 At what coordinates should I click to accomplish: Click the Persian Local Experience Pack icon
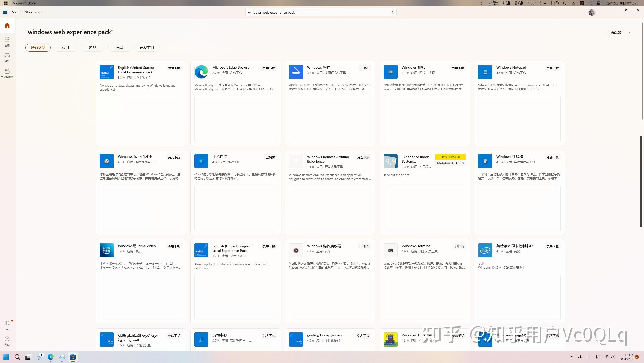click(x=296, y=340)
